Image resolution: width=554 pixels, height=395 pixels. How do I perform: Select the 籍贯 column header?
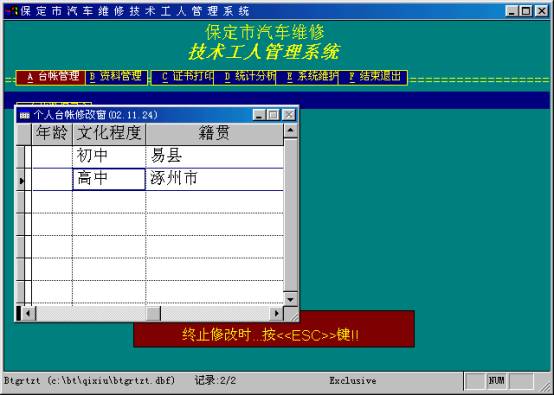tap(214, 134)
